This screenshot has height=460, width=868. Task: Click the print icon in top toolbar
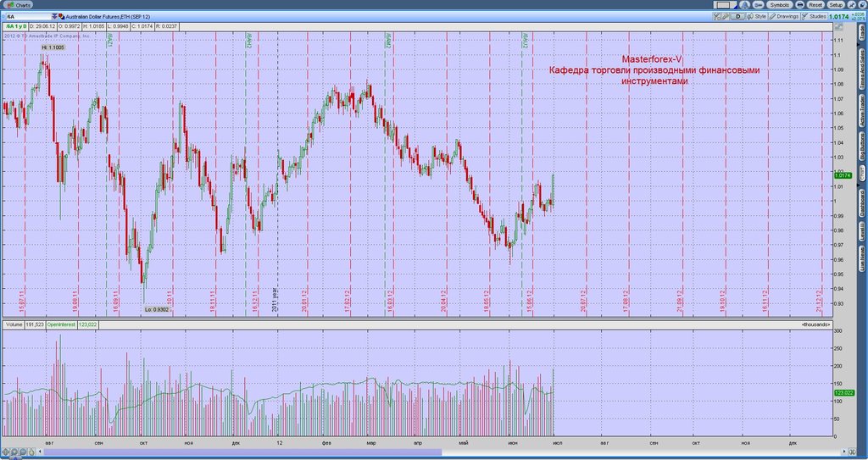[759, 5]
